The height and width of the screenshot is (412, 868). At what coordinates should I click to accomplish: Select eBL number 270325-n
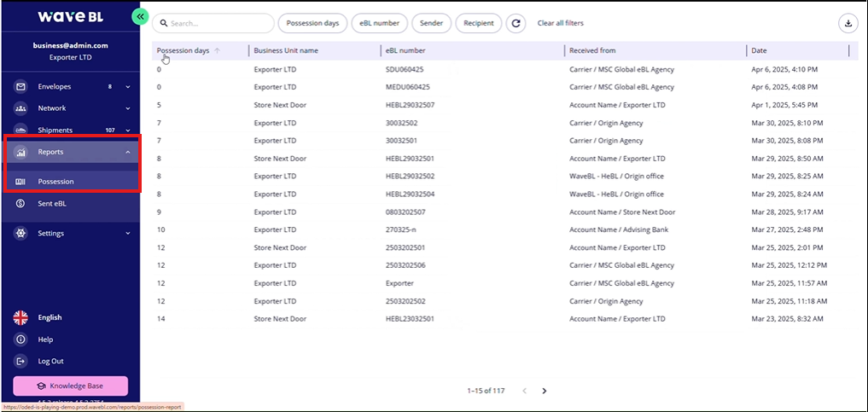401,229
